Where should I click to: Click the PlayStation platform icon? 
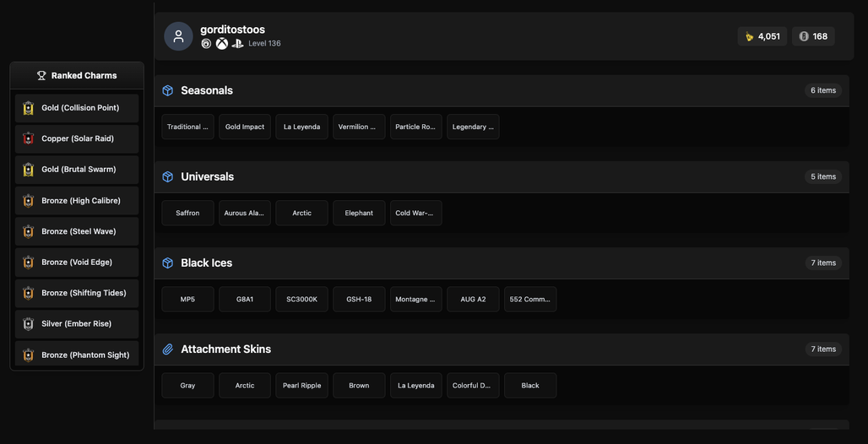point(237,44)
